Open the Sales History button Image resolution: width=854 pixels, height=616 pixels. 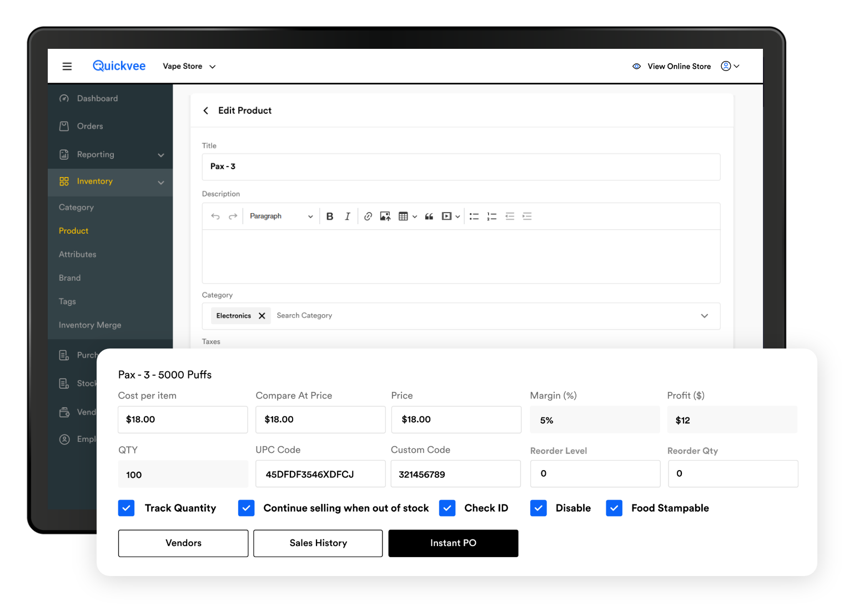[318, 543]
